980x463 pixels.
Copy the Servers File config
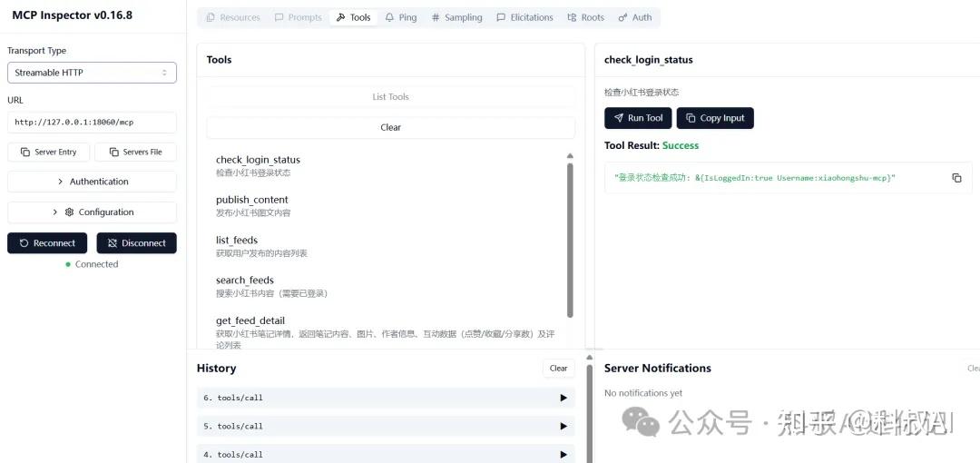click(135, 153)
